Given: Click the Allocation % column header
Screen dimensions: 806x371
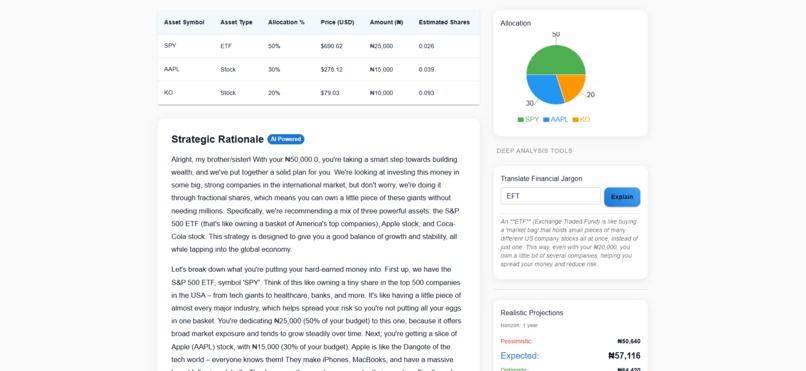Looking at the screenshot, I should click(x=286, y=23).
